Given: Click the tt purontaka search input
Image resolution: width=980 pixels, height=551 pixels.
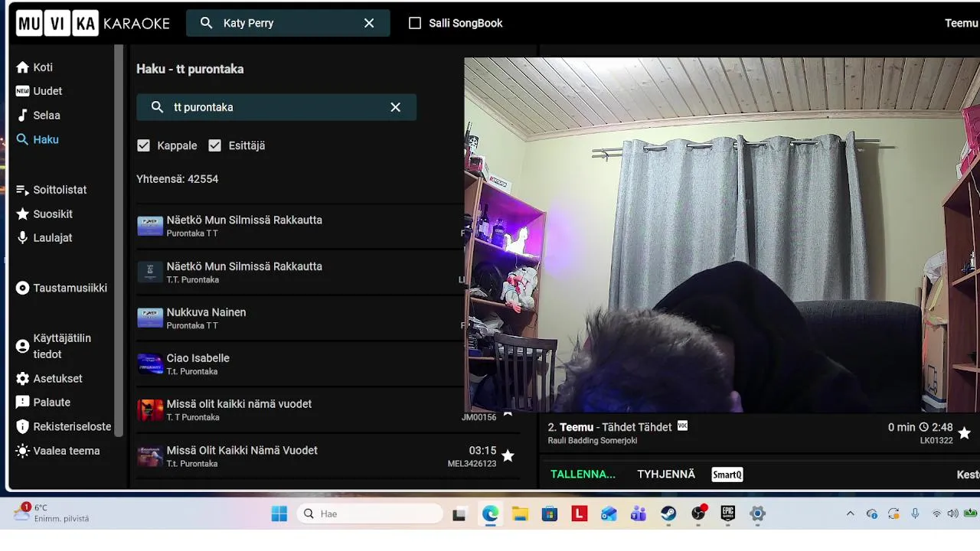Looking at the screenshot, I should tap(276, 107).
